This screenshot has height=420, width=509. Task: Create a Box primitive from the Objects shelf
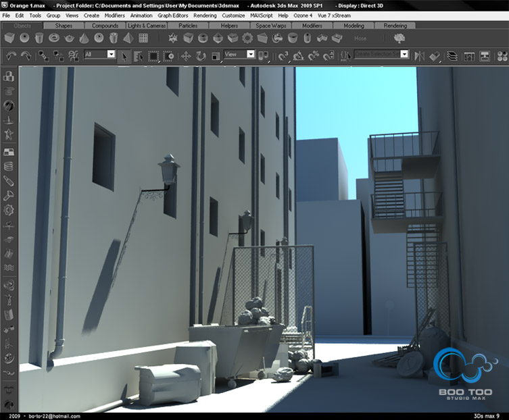click(9, 38)
